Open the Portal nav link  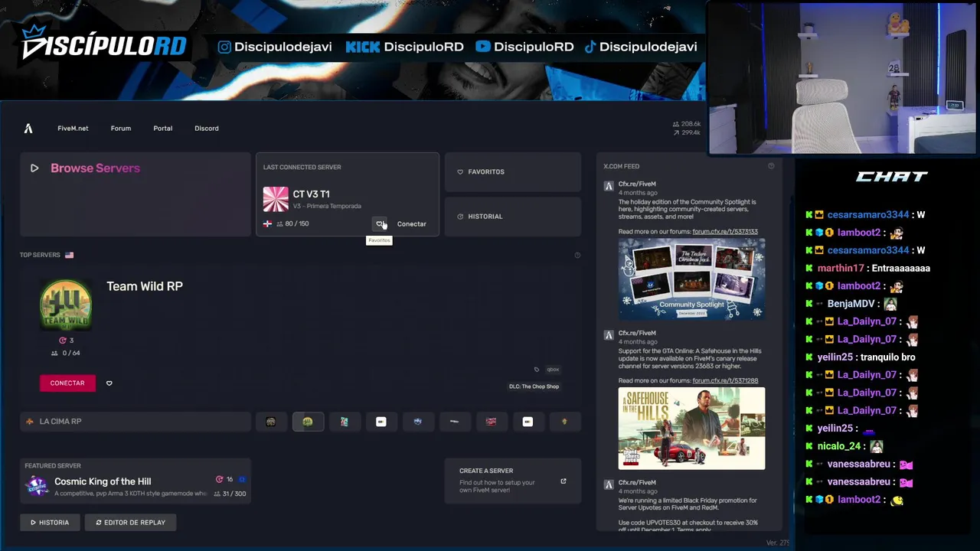click(x=163, y=129)
